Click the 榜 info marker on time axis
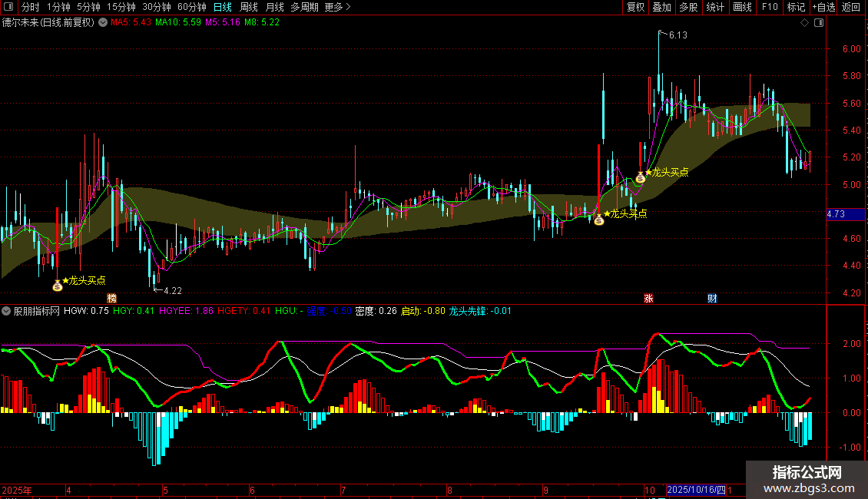Screen dimensions: 868x499 pos(112,298)
